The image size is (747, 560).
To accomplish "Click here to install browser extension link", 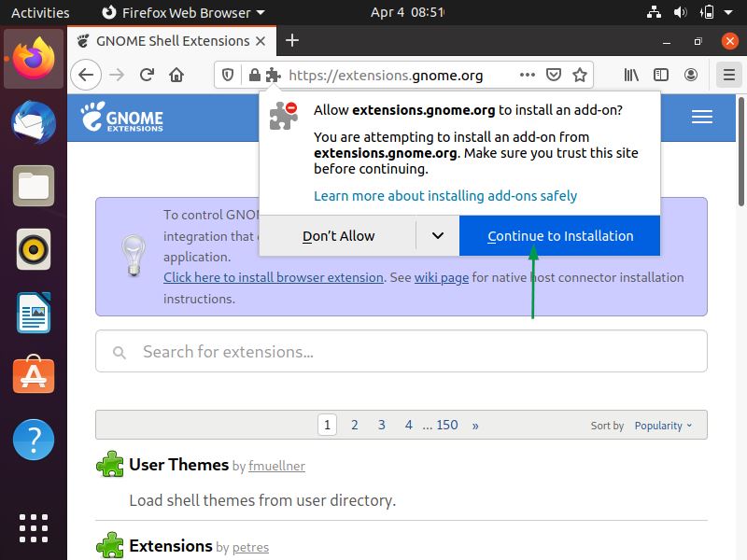I will tap(274, 277).
